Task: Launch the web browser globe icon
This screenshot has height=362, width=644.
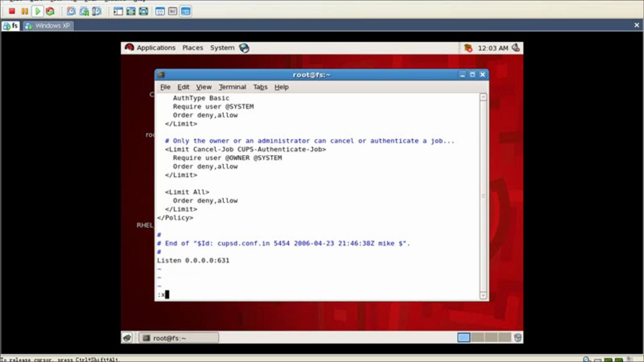Action: pyautogui.click(x=244, y=48)
